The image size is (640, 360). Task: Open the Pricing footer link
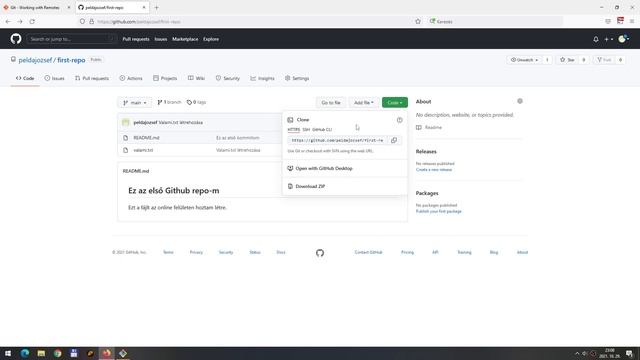point(407,252)
